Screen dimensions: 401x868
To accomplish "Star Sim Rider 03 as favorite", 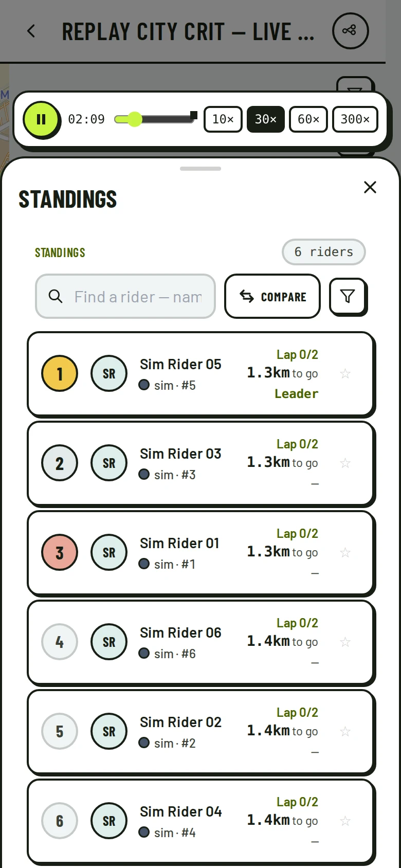I will point(345,463).
